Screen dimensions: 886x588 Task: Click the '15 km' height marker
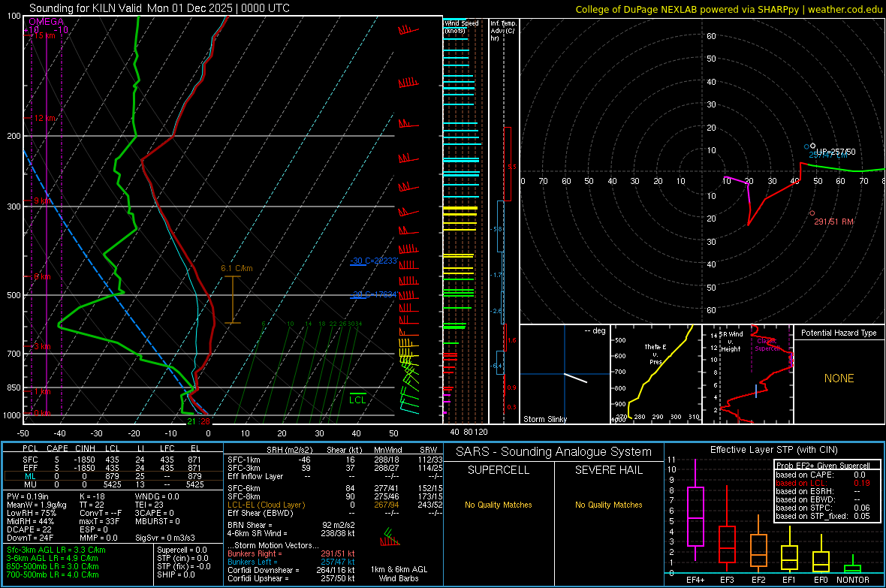pos(44,35)
